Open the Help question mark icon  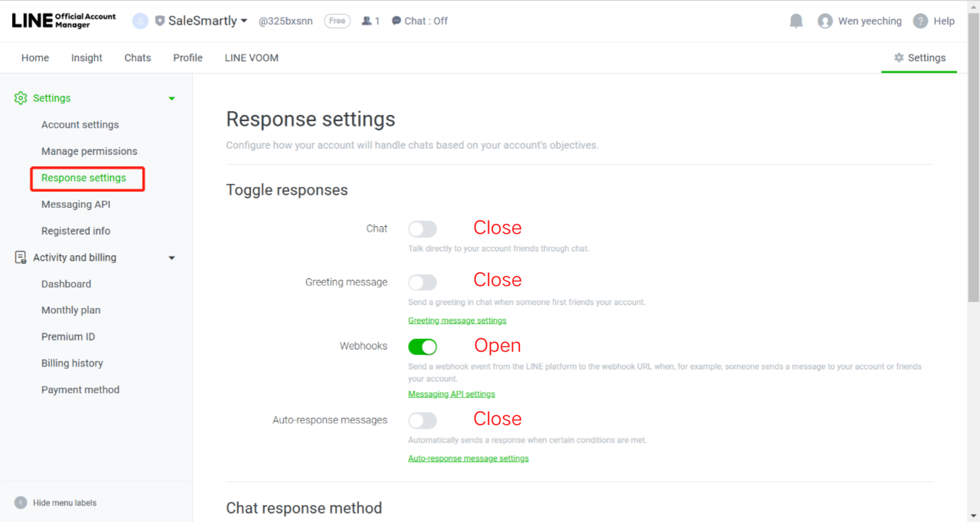920,21
